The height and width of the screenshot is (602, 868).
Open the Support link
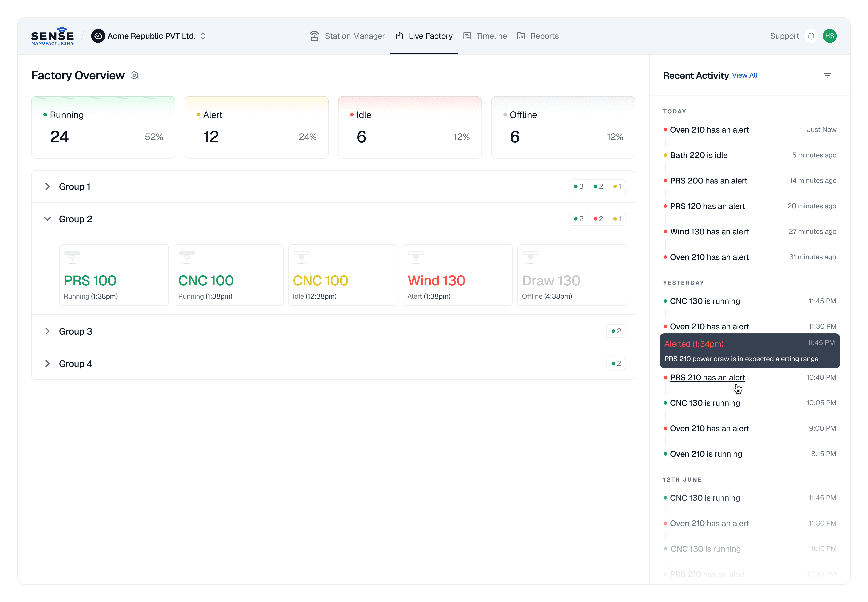click(x=784, y=36)
